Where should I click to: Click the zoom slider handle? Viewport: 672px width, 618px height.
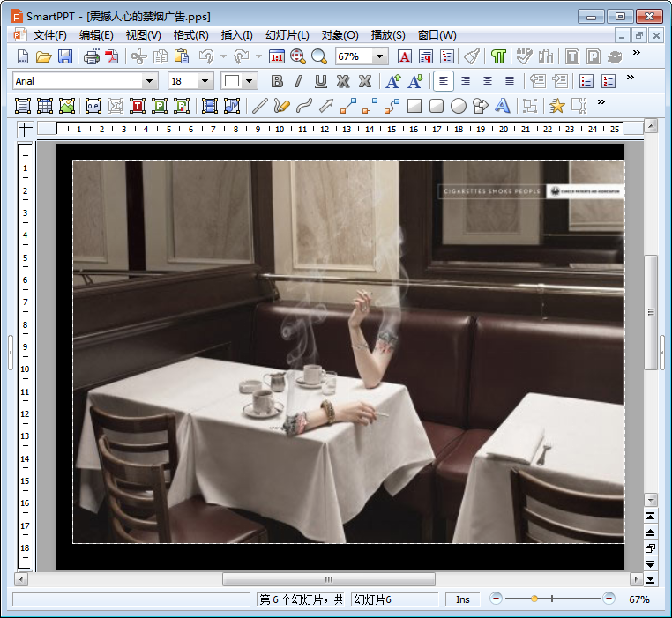coord(534,599)
